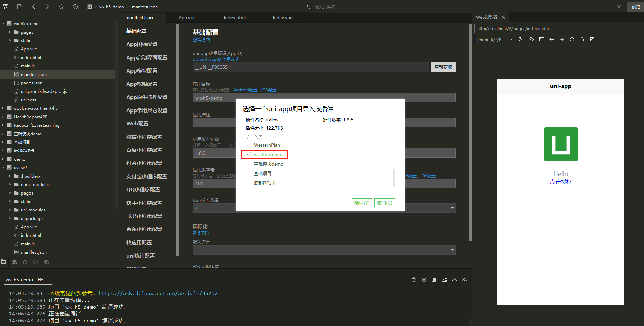Click the 点击授权 link in preview
Screen dimensions: 644x326
(561, 182)
